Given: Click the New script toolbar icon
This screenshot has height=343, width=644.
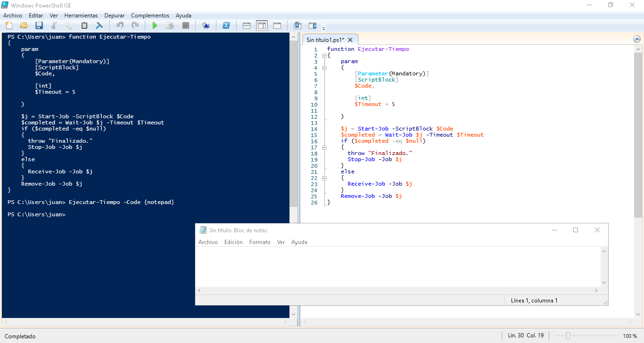Looking at the screenshot, I should [8, 25].
